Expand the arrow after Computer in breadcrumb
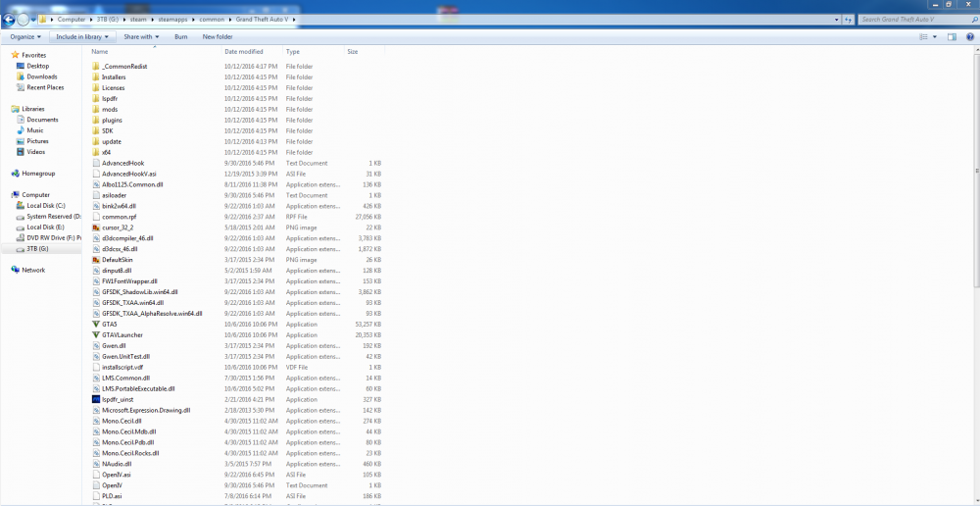Image resolution: width=980 pixels, height=506 pixels. pyautogui.click(x=90, y=20)
